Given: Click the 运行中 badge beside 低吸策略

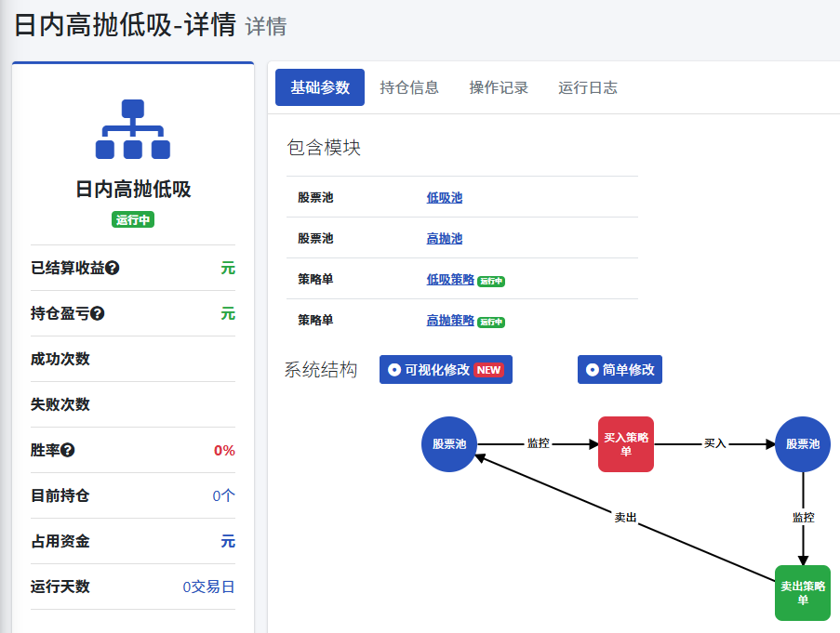Looking at the screenshot, I should [x=491, y=281].
